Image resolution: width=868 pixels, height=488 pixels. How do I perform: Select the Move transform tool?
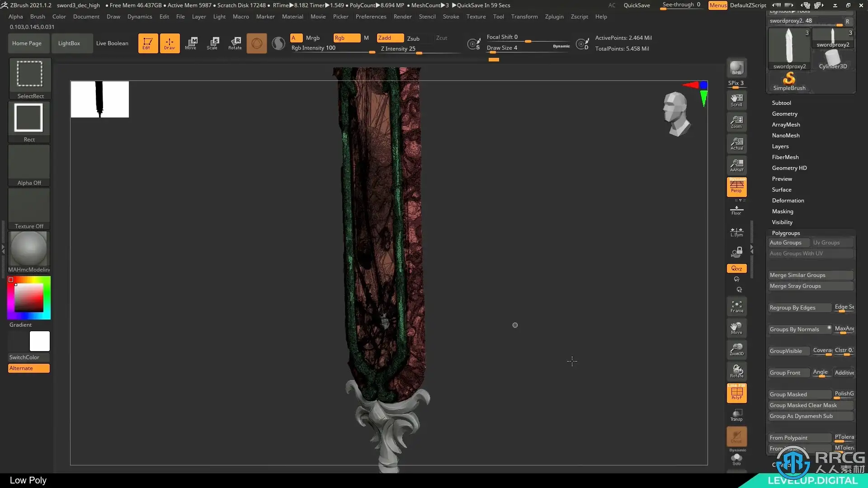[x=191, y=43]
